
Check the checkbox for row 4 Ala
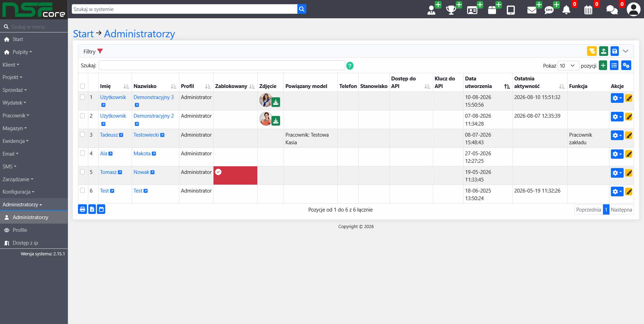pyautogui.click(x=82, y=153)
